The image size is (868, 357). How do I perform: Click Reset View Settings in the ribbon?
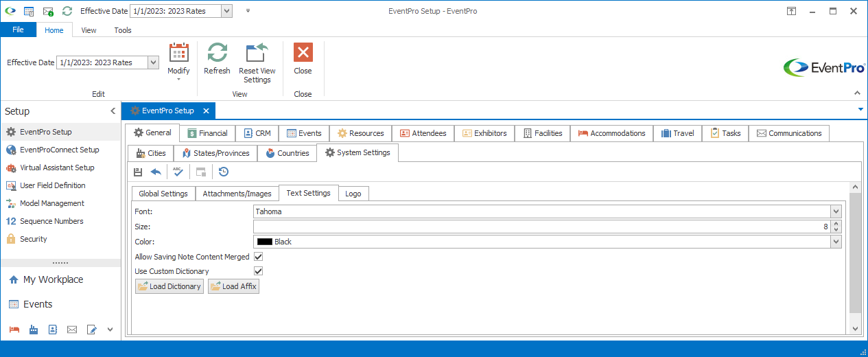(x=257, y=63)
